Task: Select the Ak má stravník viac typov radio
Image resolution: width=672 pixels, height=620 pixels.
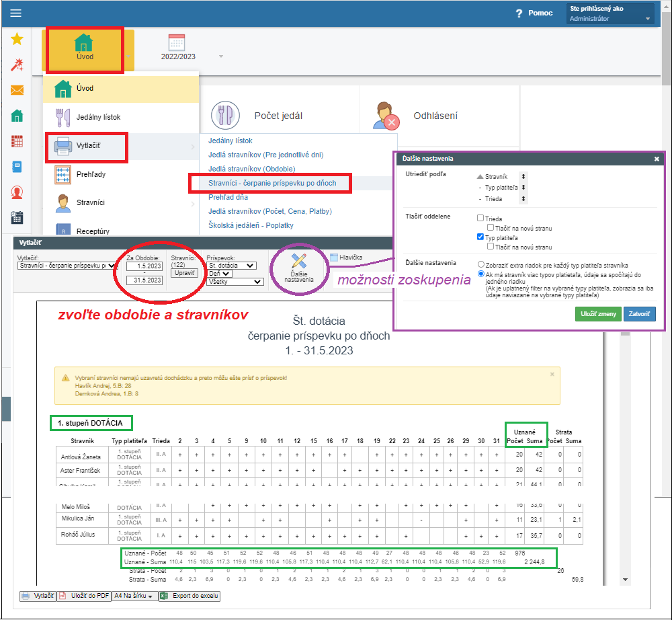Action: 481,274
